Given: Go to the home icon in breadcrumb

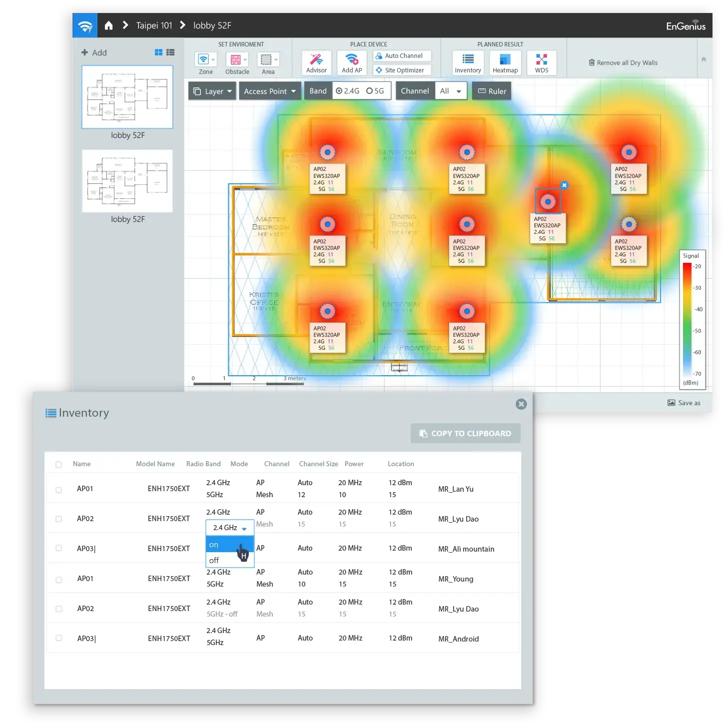Looking at the screenshot, I should coord(108,25).
